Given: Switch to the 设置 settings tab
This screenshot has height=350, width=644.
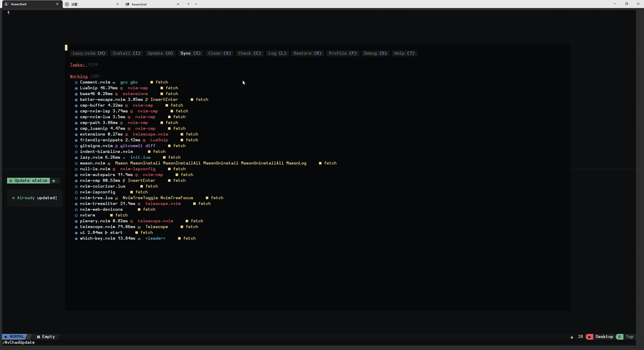Looking at the screenshot, I should pyautogui.click(x=92, y=4).
